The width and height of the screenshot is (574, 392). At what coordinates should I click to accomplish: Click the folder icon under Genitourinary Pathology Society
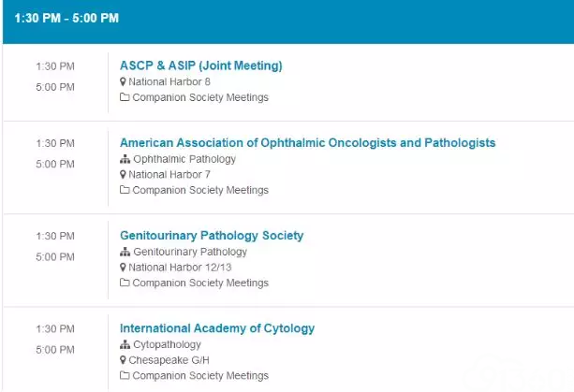coord(125,283)
